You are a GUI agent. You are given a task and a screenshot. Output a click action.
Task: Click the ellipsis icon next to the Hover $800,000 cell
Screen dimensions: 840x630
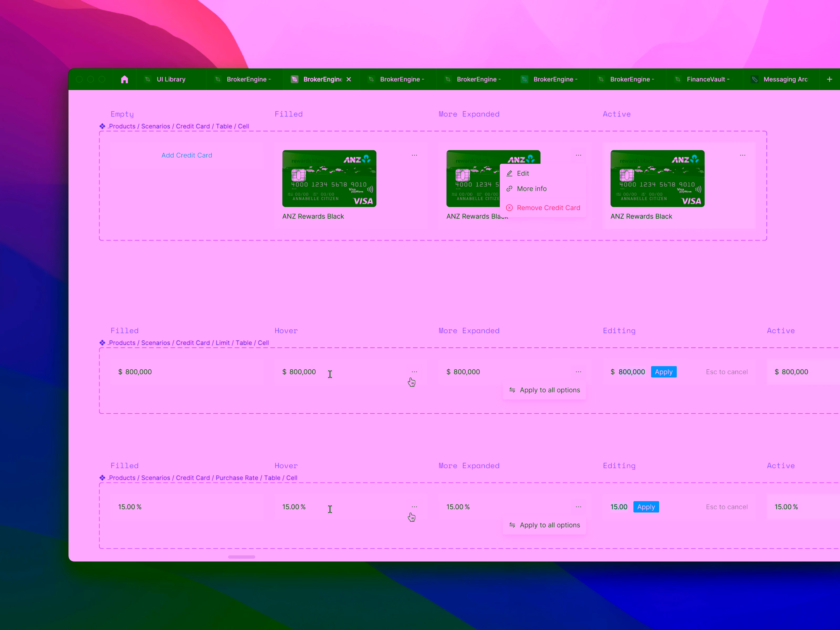(x=414, y=372)
